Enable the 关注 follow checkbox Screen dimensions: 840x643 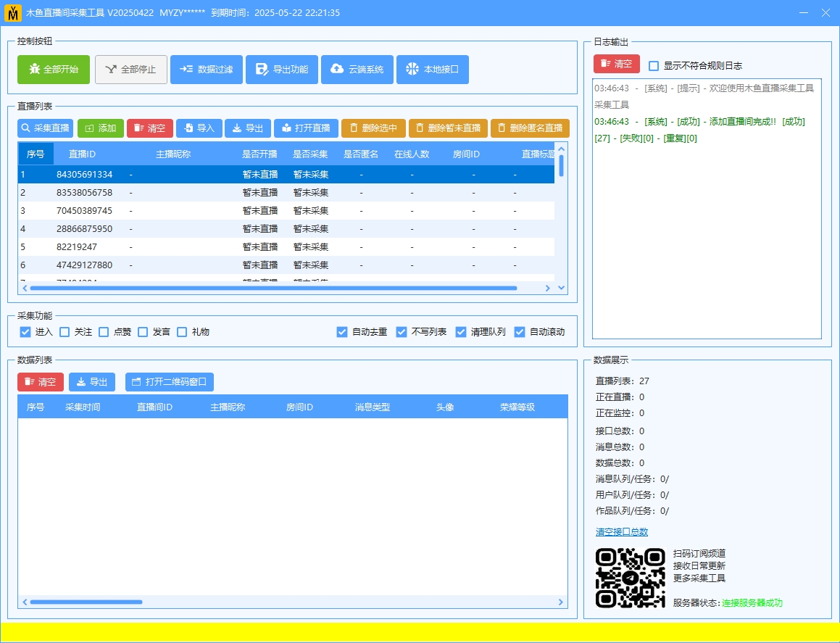(65, 332)
